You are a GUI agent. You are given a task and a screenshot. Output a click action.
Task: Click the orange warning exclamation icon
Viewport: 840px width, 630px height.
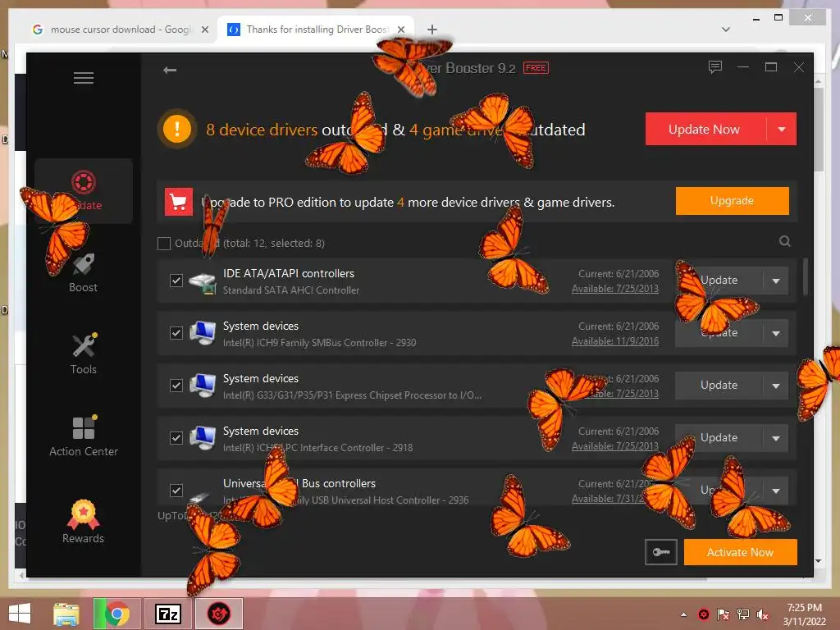(x=177, y=129)
